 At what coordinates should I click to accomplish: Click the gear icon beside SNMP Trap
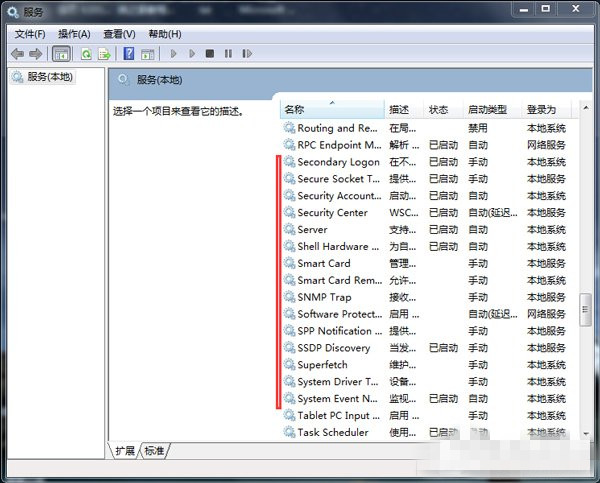289,297
